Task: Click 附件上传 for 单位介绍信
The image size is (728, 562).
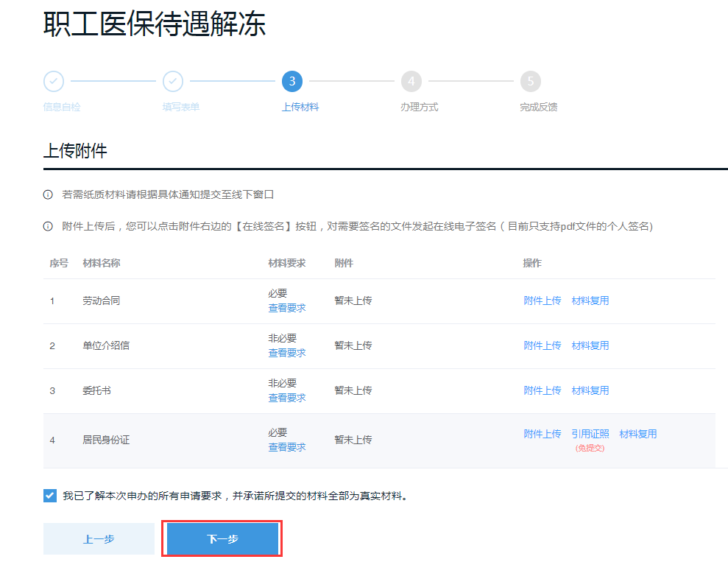Action: 543,345
